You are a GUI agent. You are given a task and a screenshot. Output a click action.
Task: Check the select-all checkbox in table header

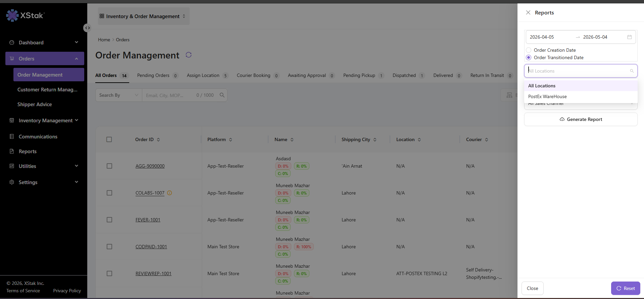109,139
